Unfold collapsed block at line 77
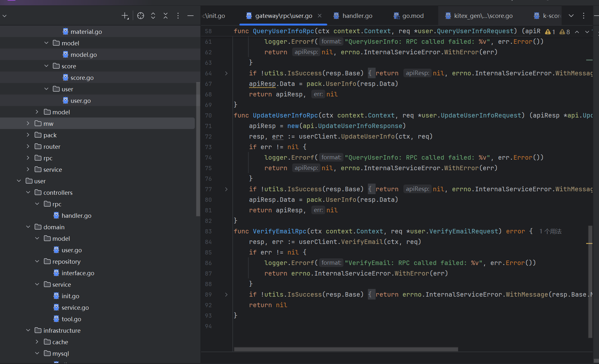This screenshot has height=364, width=599. coord(226,189)
